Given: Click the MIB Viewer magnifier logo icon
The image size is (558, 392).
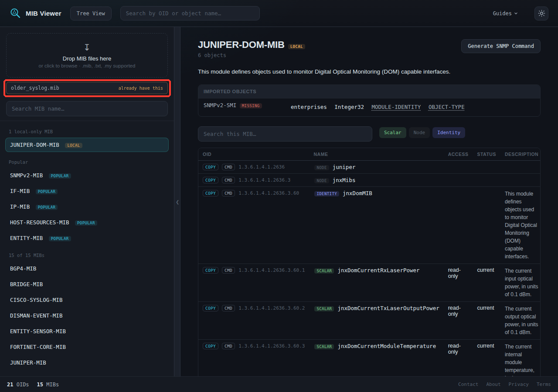Looking at the screenshot, I should pos(15,13).
